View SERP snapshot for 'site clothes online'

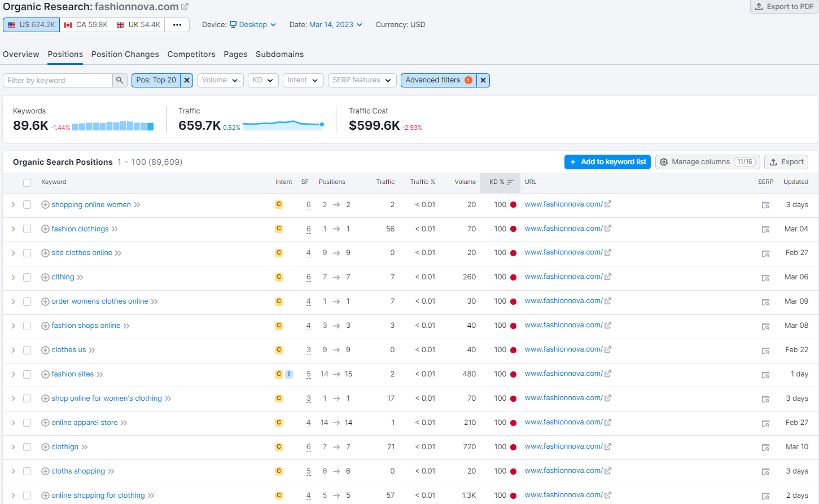(x=765, y=253)
